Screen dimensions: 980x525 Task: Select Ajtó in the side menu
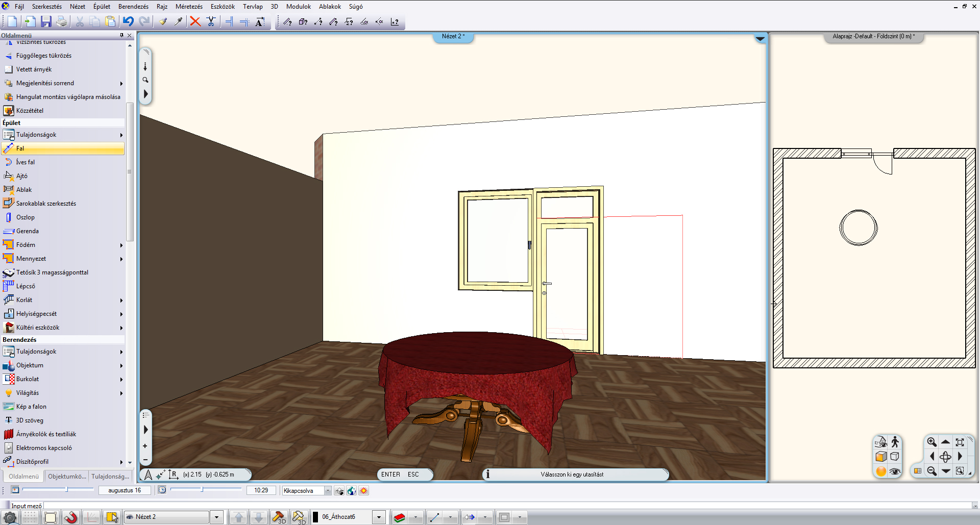pyautogui.click(x=22, y=176)
